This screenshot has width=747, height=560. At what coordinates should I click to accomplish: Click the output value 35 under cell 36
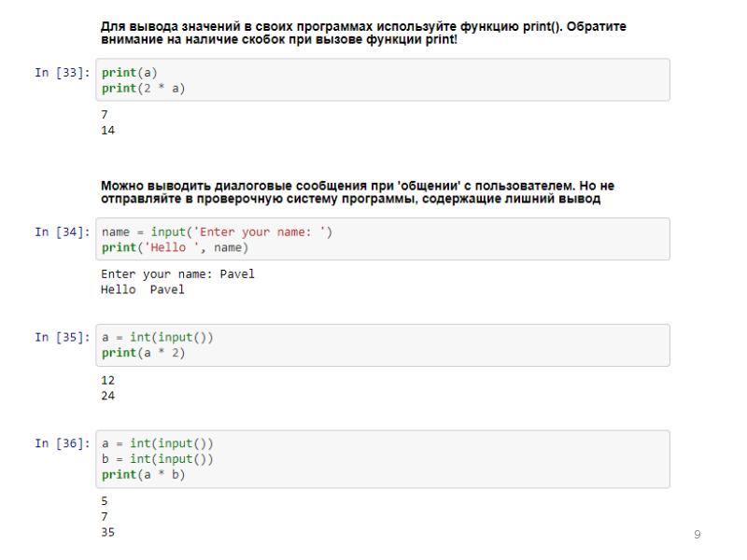[x=107, y=532]
